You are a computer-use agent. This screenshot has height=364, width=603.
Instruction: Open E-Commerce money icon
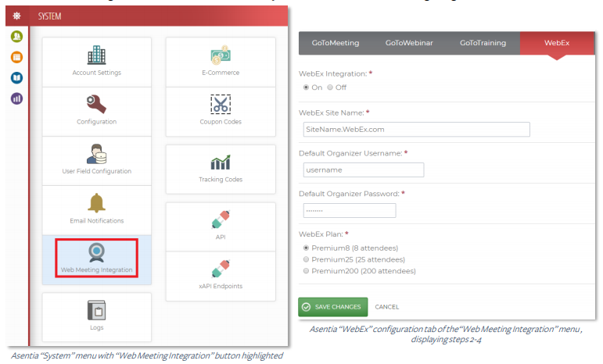(x=221, y=55)
